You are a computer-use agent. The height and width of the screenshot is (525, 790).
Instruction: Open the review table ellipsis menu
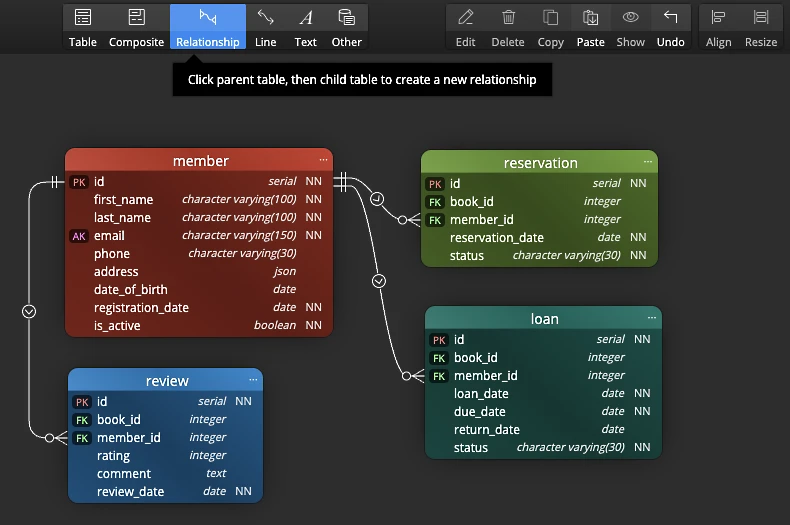pos(253,379)
